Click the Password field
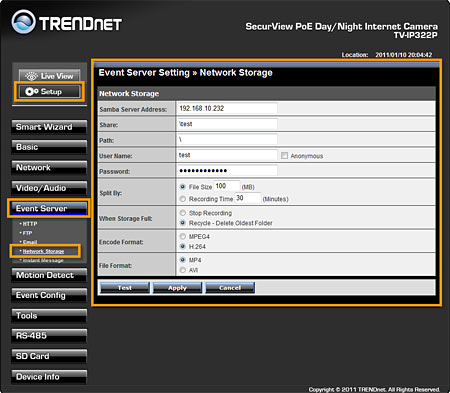Image resolution: width=450 pixels, height=393 pixels. pyautogui.click(x=227, y=171)
